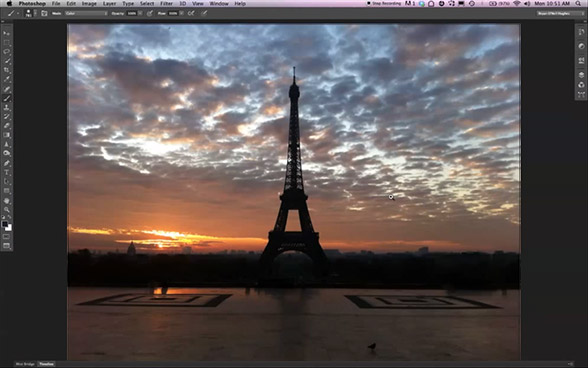Open the Flow slider dropdown arrow
588x368 pixels.
(181, 13)
